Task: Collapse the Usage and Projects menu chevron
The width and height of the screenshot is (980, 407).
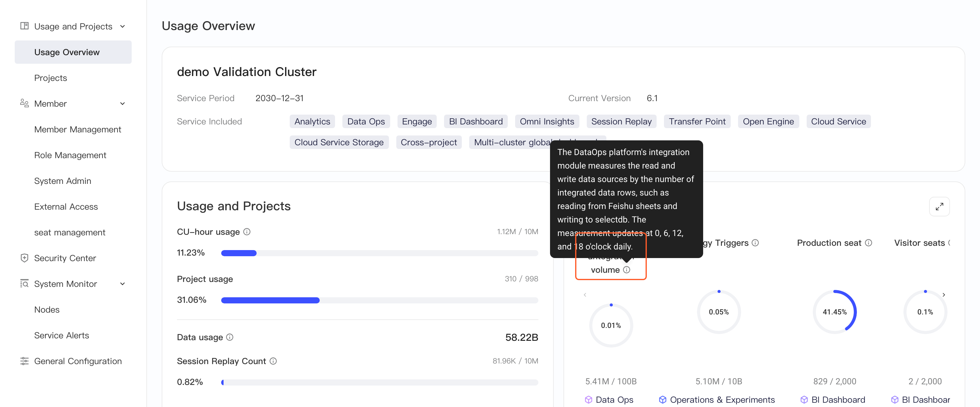Action: click(123, 26)
